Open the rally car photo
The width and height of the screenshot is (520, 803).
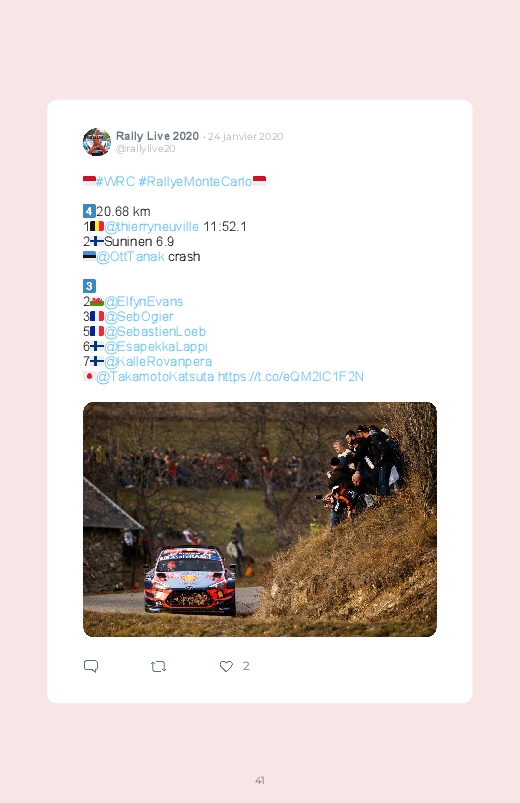(260, 519)
